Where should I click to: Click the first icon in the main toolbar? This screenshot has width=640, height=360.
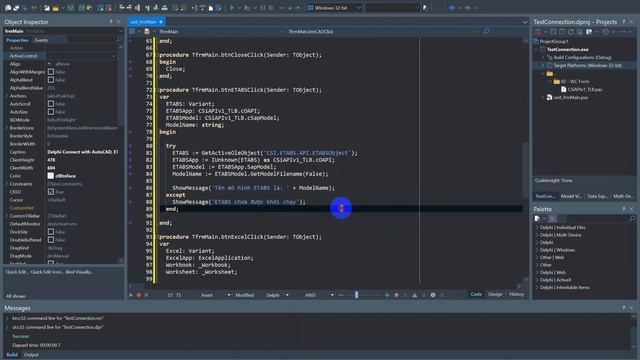tap(8, 8)
